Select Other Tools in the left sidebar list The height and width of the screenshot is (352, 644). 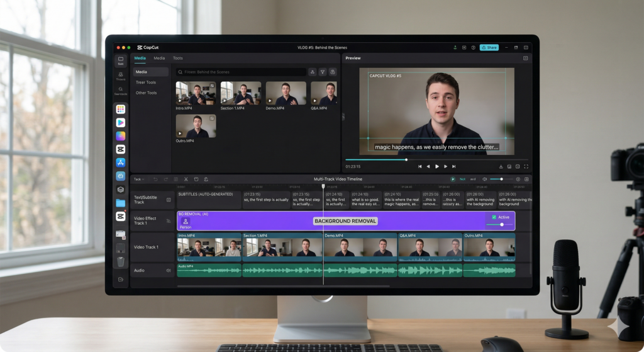click(147, 93)
